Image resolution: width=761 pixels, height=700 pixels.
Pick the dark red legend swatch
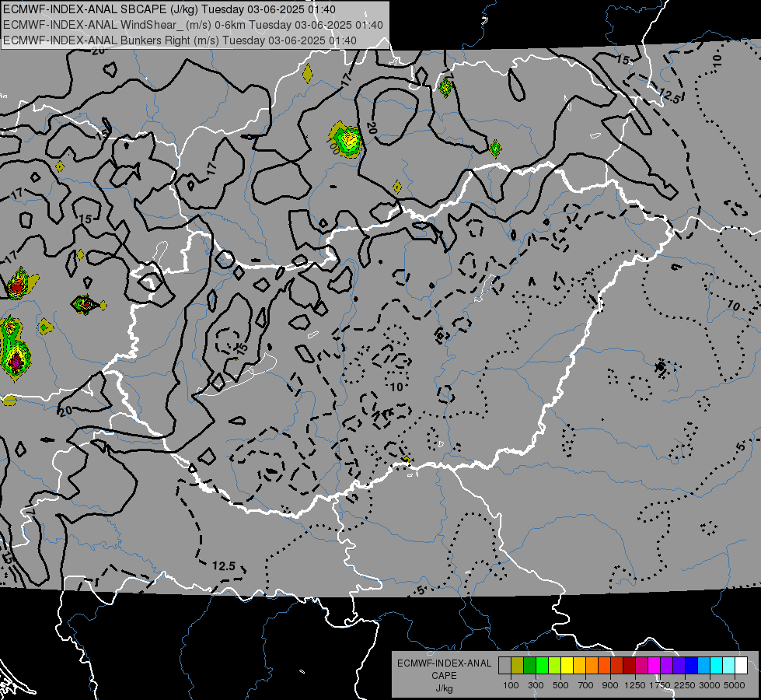(x=629, y=666)
